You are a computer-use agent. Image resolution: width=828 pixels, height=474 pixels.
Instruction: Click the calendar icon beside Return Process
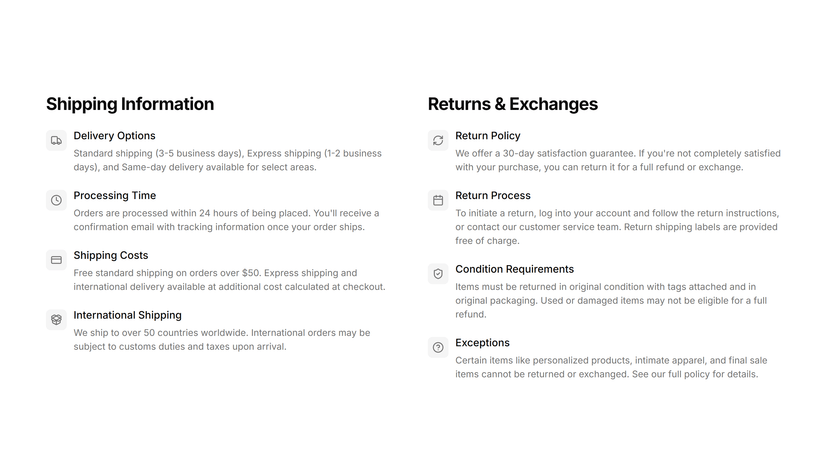tap(438, 200)
